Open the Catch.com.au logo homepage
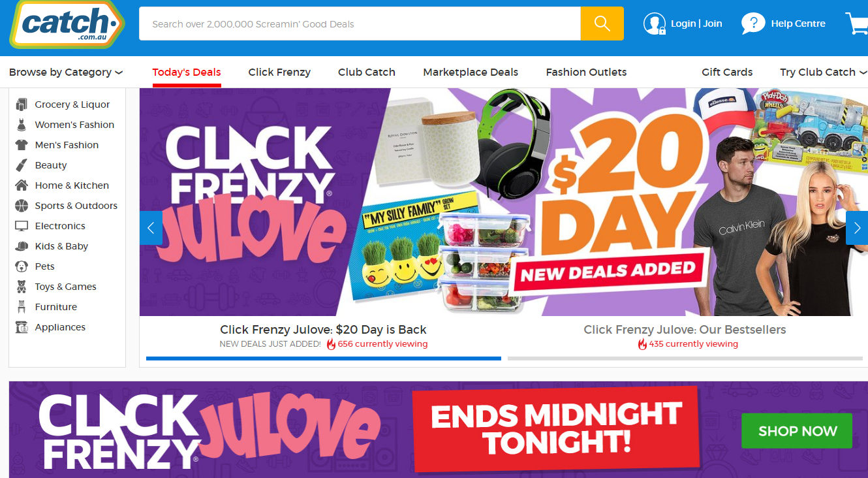 [x=67, y=25]
